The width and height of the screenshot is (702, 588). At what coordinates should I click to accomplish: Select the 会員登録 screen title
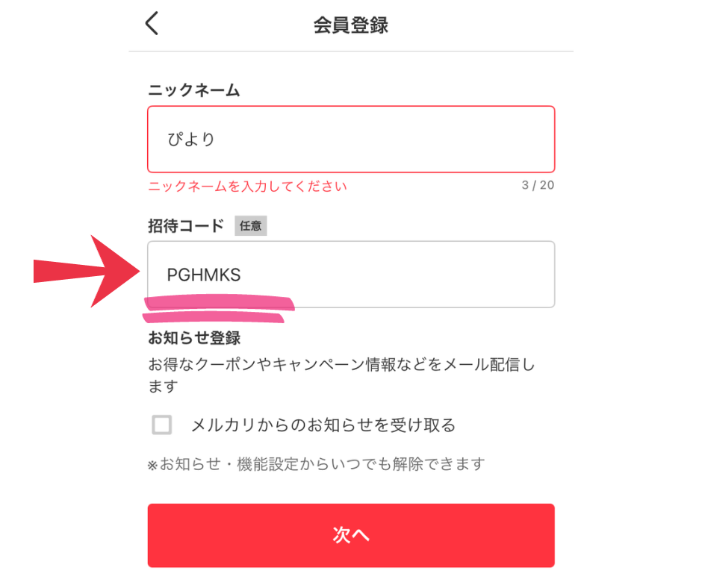point(351,23)
